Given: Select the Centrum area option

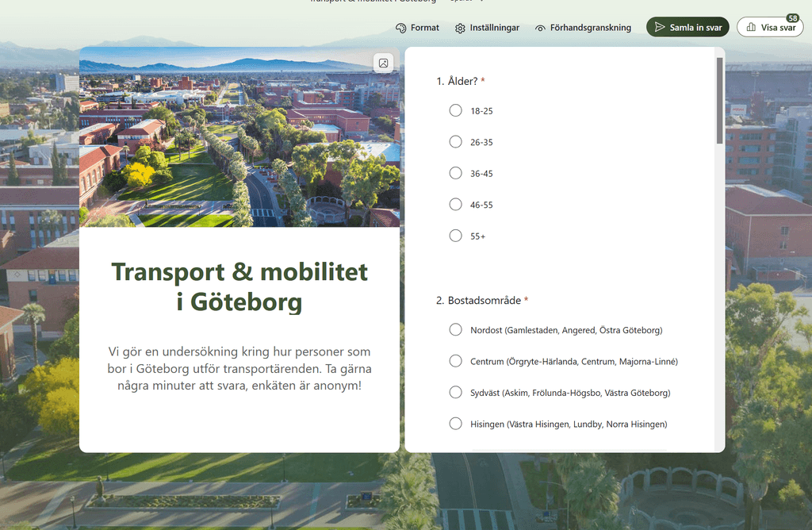Looking at the screenshot, I should pyautogui.click(x=456, y=361).
